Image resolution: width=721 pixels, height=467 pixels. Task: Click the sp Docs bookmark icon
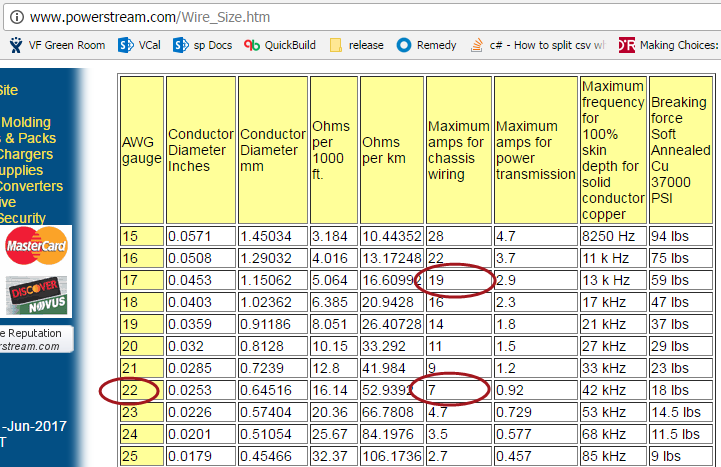(x=181, y=45)
